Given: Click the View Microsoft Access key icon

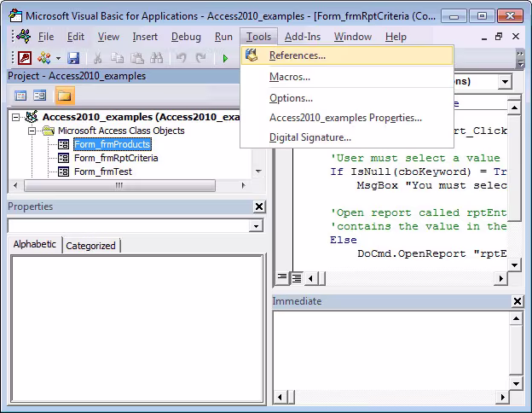Looking at the screenshot, I should 25,58.
